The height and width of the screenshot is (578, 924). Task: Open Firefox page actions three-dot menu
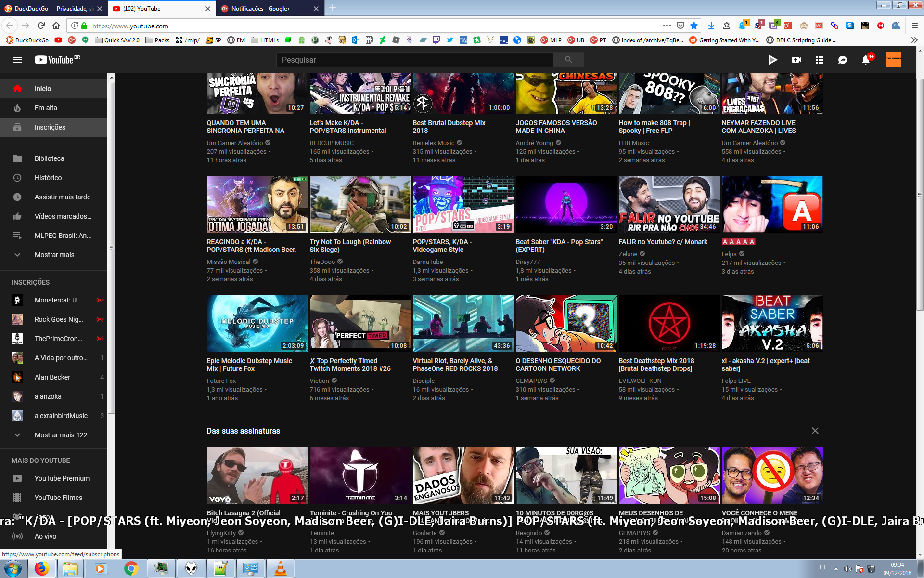point(667,26)
